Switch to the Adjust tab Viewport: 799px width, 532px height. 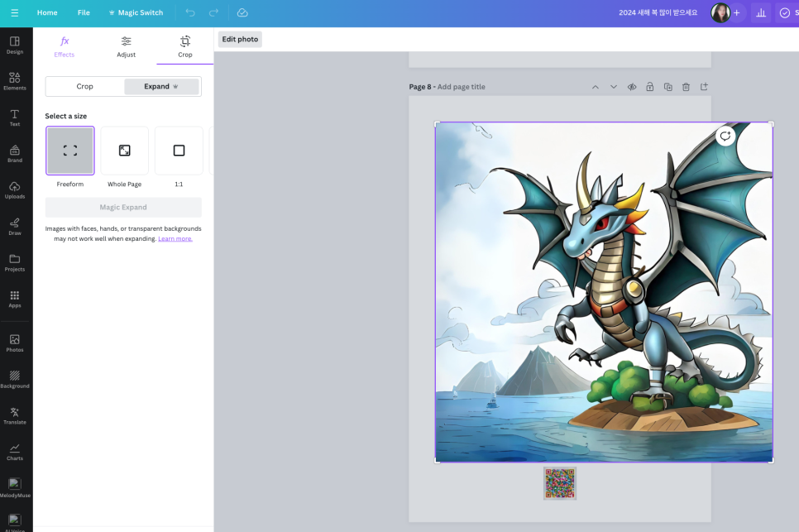pos(126,46)
